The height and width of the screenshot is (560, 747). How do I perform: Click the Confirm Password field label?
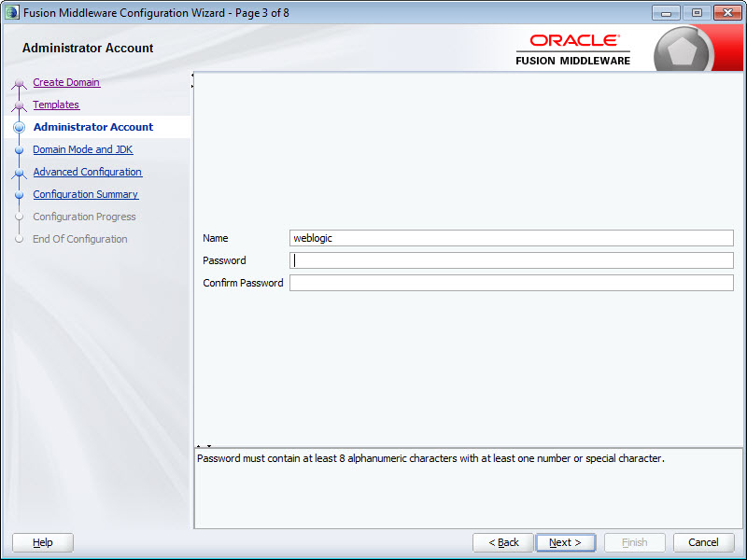coord(243,283)
